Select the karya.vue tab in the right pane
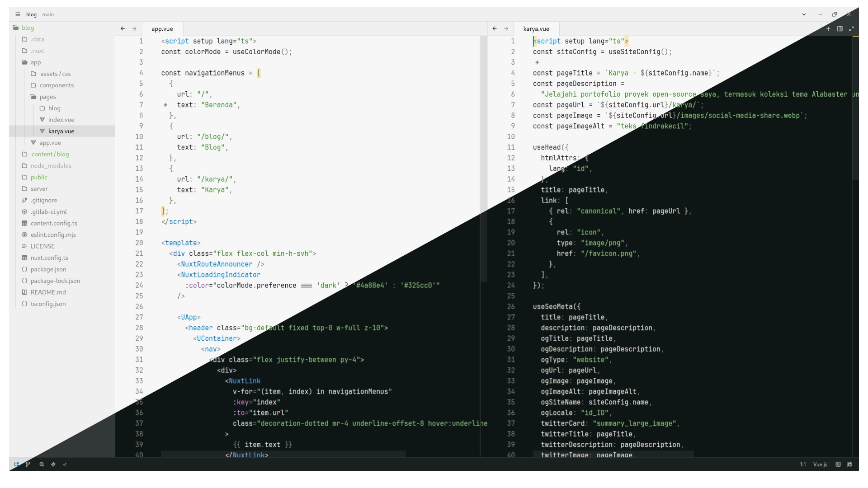 click(536, 28)
